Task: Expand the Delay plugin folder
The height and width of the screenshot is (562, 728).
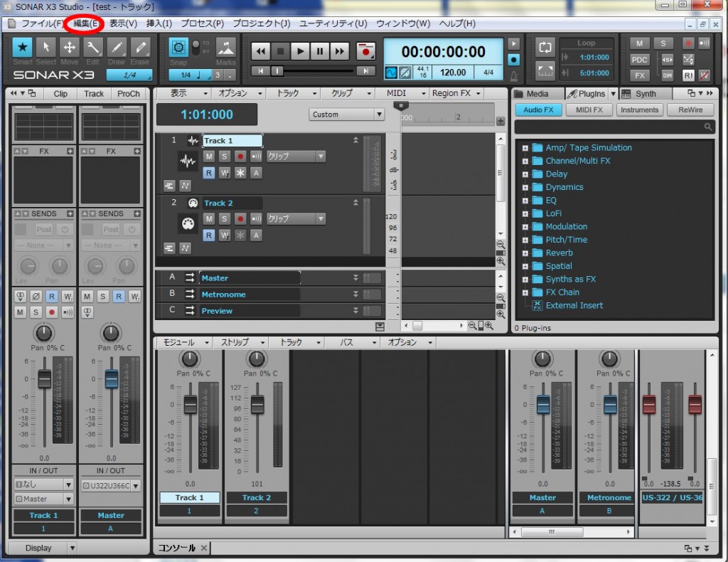Action: pos(525,174)
